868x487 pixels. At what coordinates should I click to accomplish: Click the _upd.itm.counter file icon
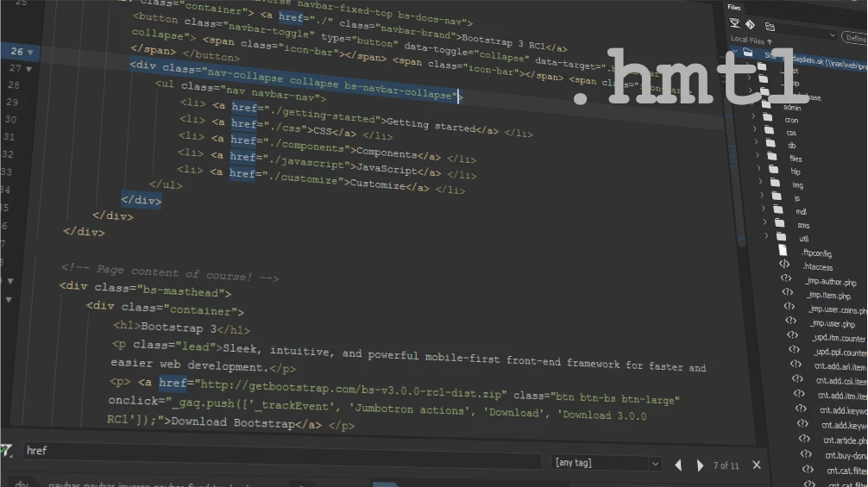792,334
